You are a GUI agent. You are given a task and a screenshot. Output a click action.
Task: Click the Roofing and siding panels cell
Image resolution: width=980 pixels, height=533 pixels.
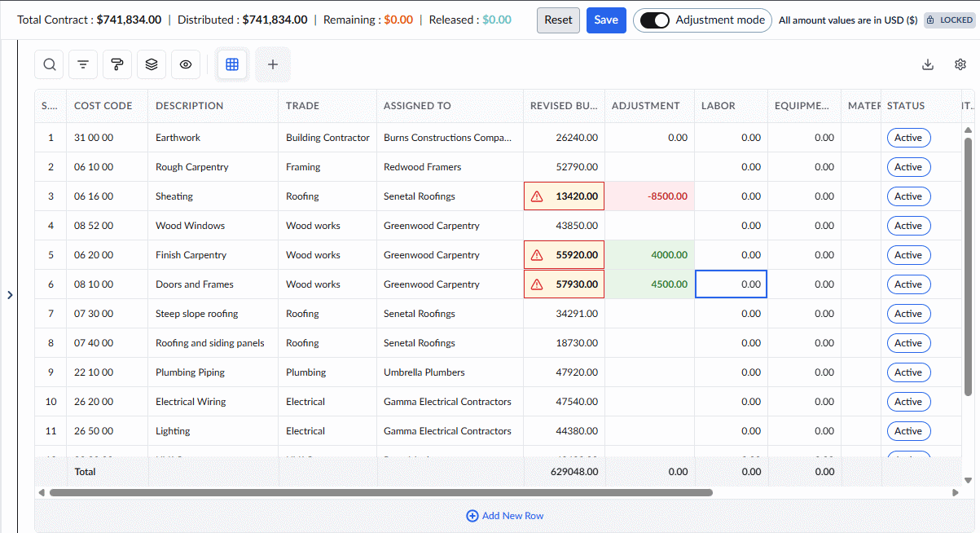coord(213,343)
